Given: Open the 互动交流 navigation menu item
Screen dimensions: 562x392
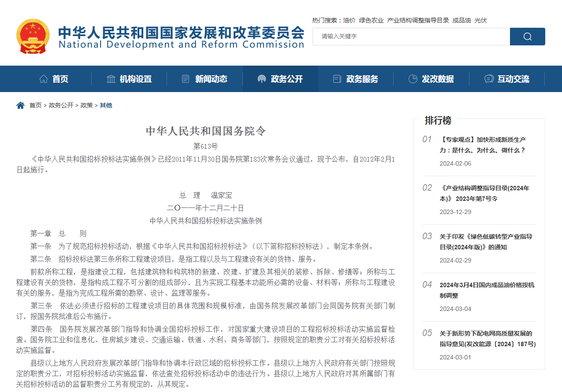Looking at the screenshot, I should pyautogui.click(x=507, y=79).
